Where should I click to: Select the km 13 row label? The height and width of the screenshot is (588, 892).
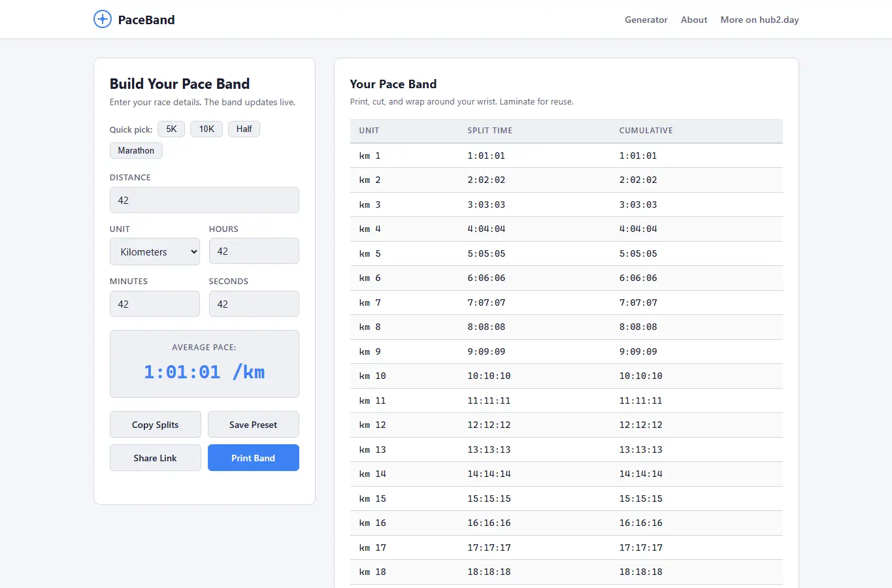click(372, 449)
